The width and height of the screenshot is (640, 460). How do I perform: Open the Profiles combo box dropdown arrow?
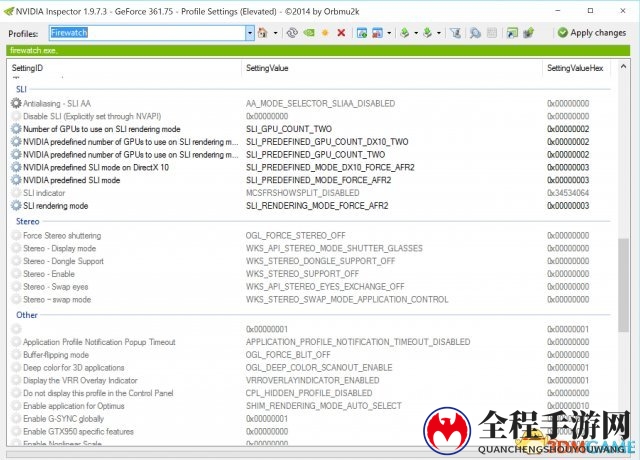coord(250,33)
